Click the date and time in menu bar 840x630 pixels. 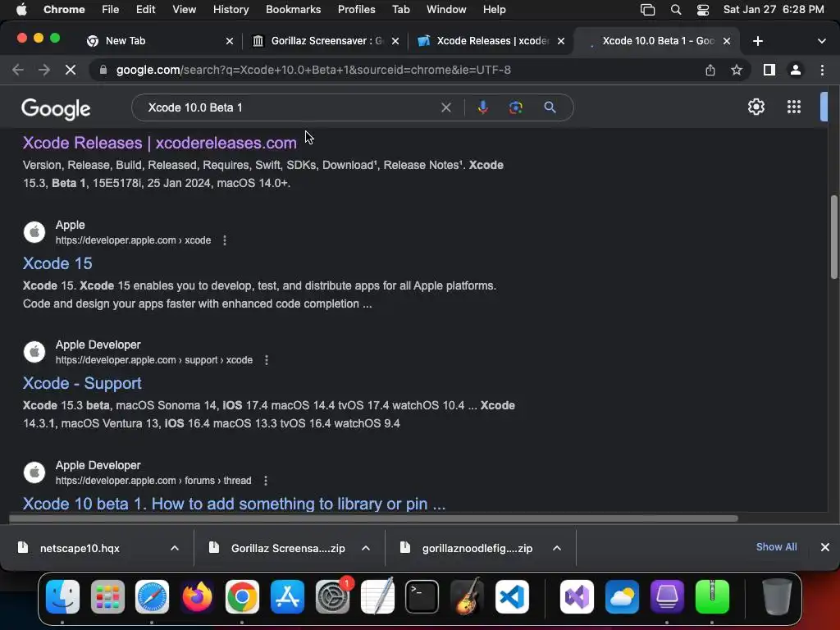pos(774,10)
